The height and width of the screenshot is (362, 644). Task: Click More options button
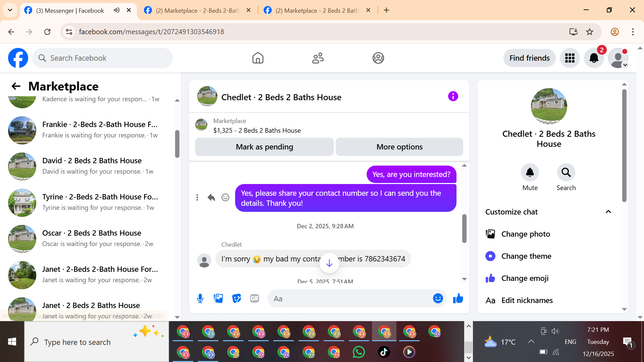tap(399, 147)
